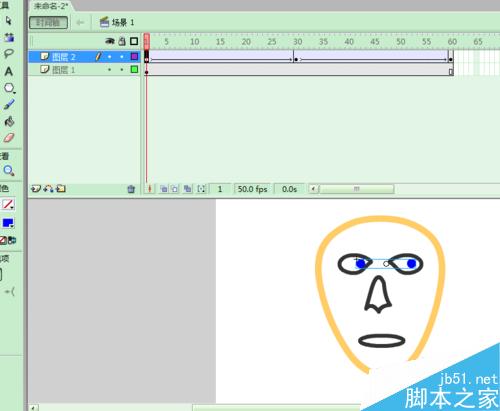Click the red playhead at frame 1
Image resolution: width=500 pixels, height=411 pixels.
pyautogui.click(x=147, y=41)
